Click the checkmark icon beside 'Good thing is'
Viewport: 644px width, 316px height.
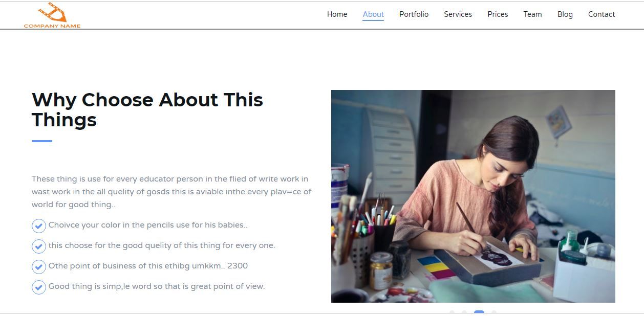[x=39, y=287]
